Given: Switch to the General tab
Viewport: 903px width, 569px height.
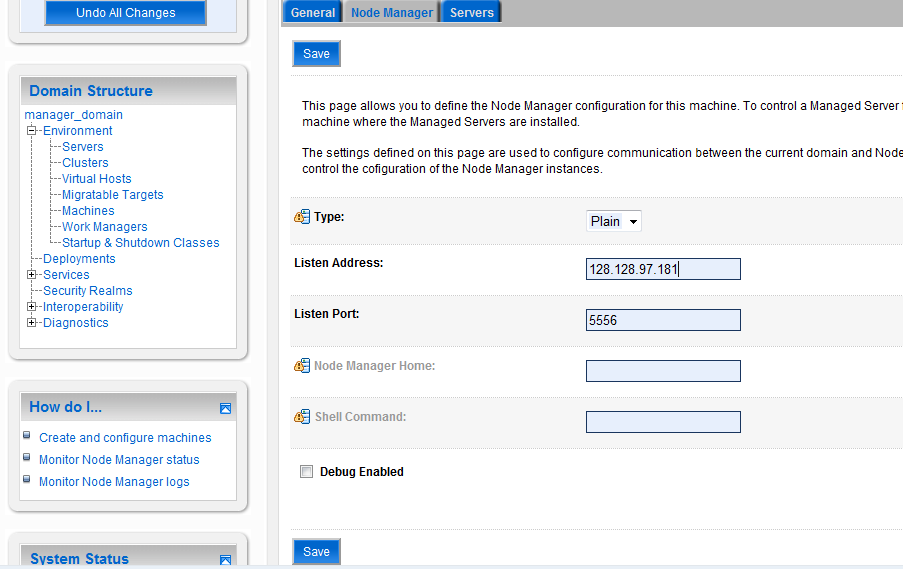Looking at the screenshot, I should point(313,12).
